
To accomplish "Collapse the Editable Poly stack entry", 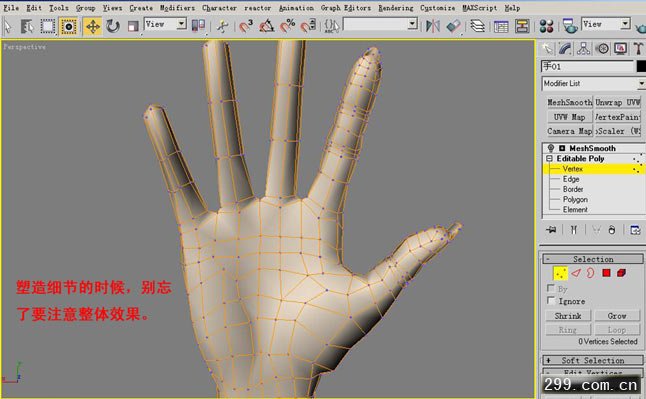I will coord(549,159).
